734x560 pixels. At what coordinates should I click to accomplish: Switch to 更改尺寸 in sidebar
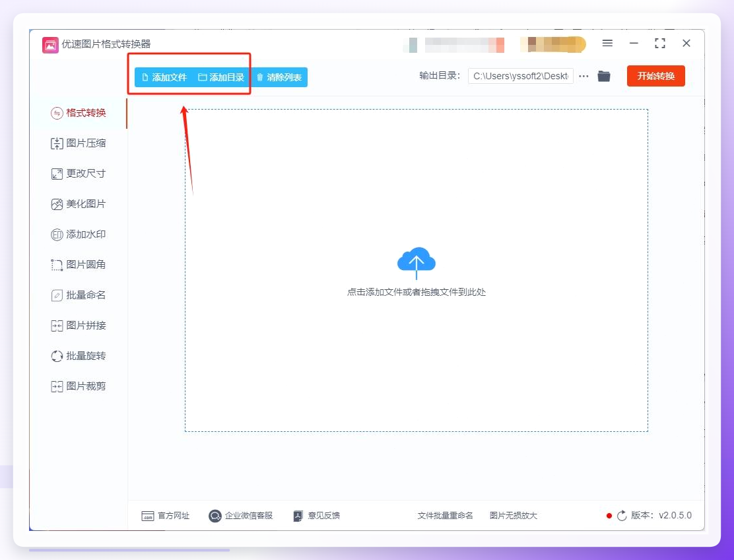(x=78, y=174)
